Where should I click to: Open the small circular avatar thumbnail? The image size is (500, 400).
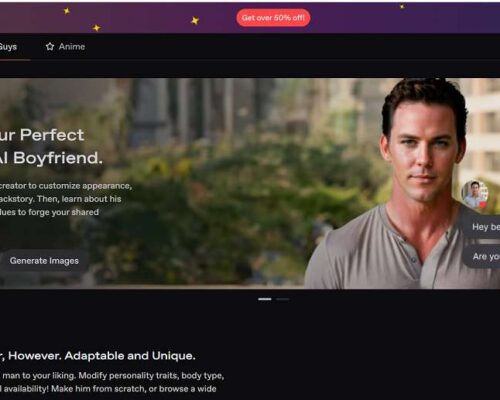tap(475, 194)
